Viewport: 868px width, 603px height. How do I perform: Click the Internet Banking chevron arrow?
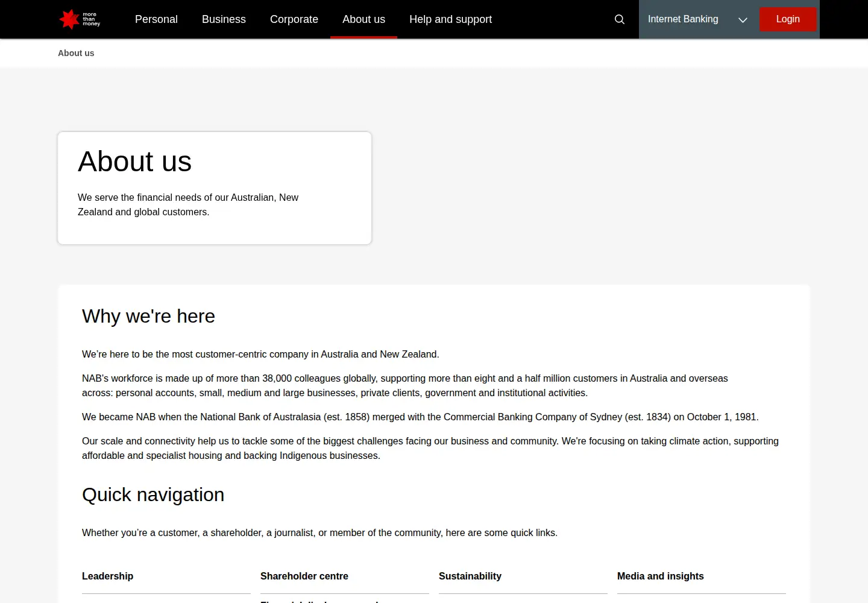pos(743,20)
